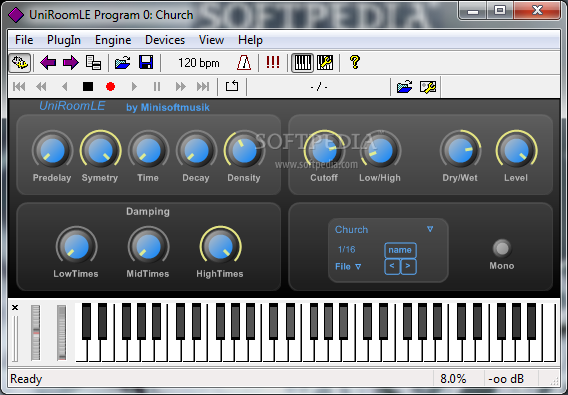The height and width of the screenshot is (395, 568).
Task: Click the 120 bpm tempo display
Action: click(199, 63)
